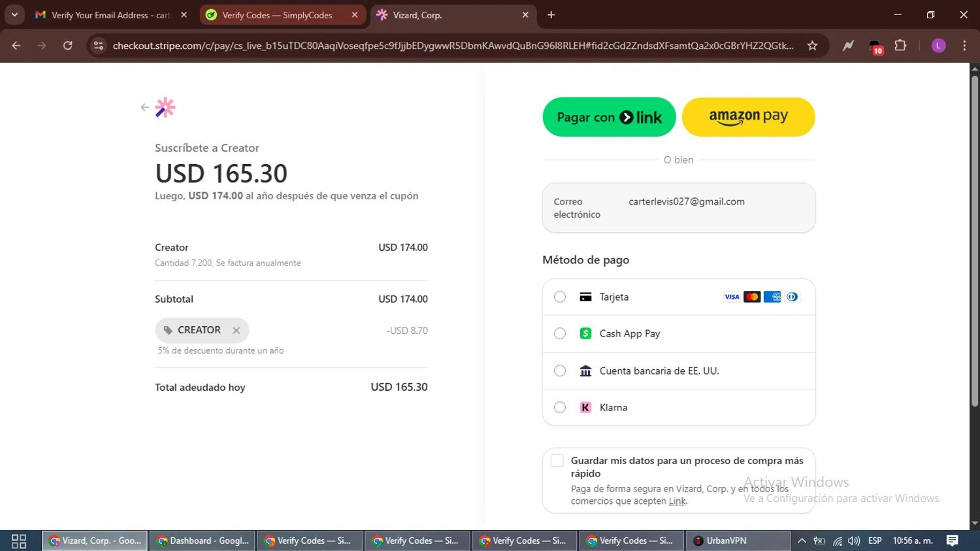Click the page vertical scrollbar
This screenshot has height=551, width=980.
coord(974,242)
